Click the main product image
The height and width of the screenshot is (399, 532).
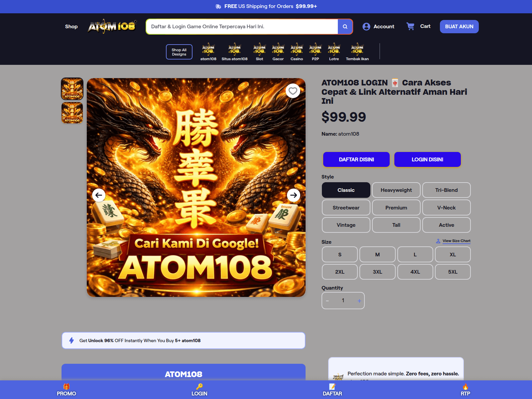[x=196, y=188]
